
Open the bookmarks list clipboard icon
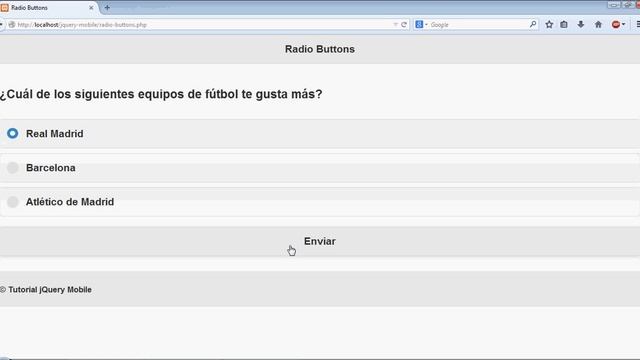tap(564, 24)
